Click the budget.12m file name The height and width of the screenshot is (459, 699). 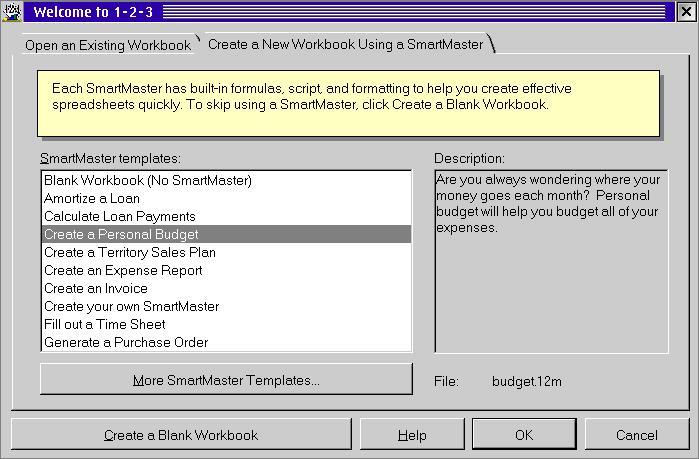point(526,381)
